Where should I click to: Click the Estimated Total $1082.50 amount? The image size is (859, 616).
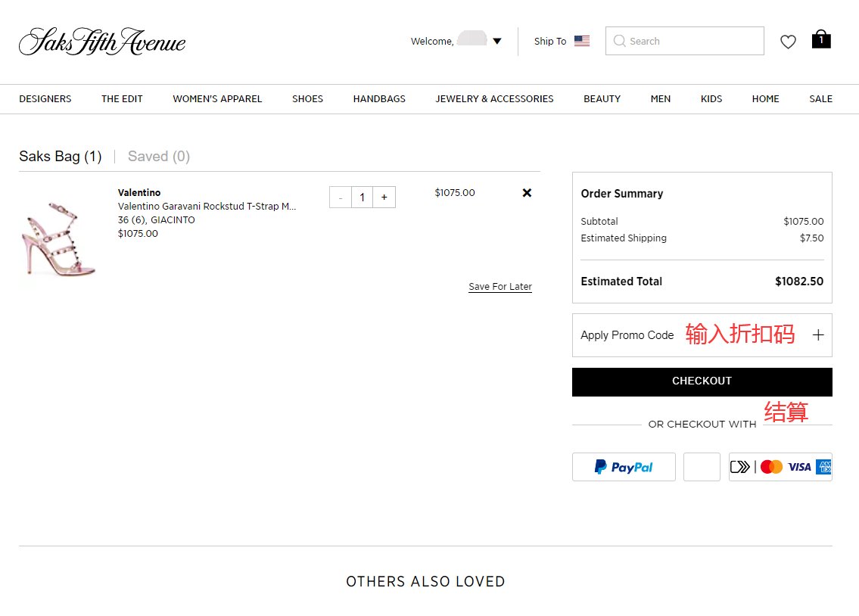point(798,282)
